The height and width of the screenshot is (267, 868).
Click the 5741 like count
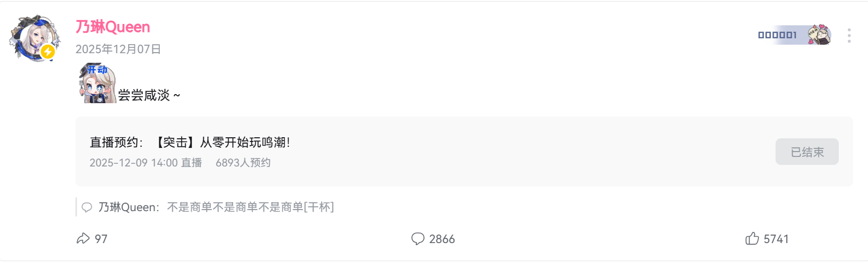[x=776, y=239]
